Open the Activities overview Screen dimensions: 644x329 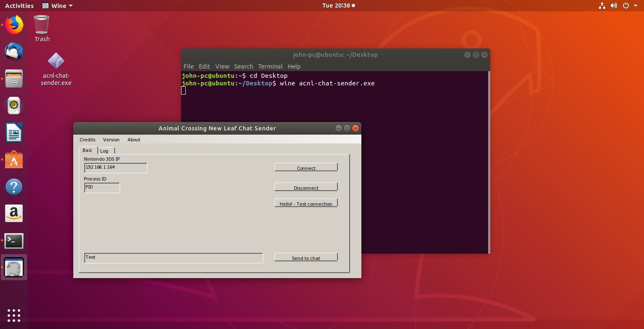coord(19,6)
